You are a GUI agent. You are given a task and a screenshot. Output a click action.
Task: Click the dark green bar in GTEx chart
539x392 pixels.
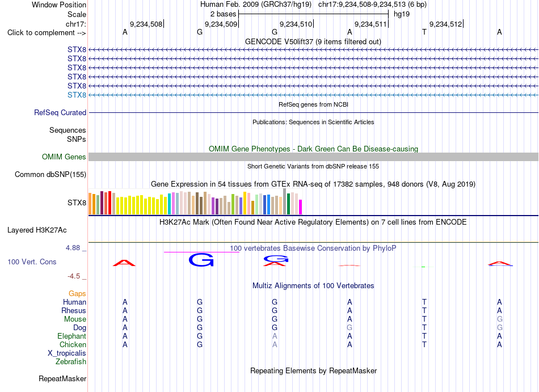[288, 204]
